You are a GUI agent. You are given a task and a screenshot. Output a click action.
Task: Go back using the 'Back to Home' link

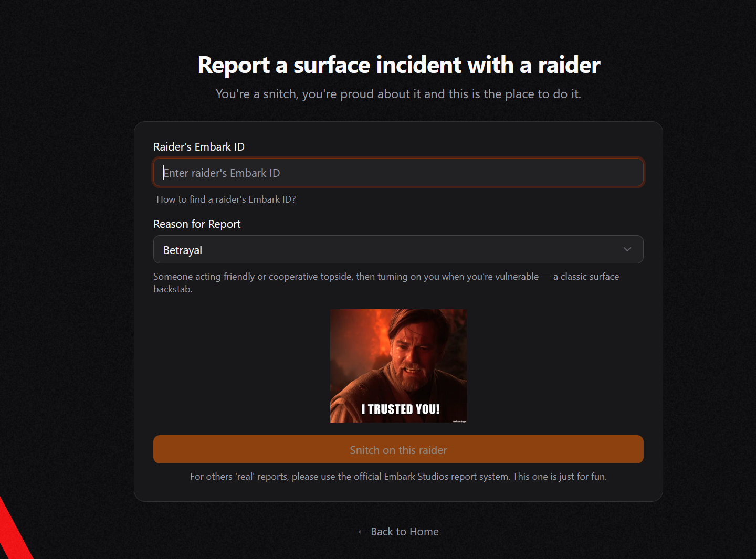tap(404, 532)
